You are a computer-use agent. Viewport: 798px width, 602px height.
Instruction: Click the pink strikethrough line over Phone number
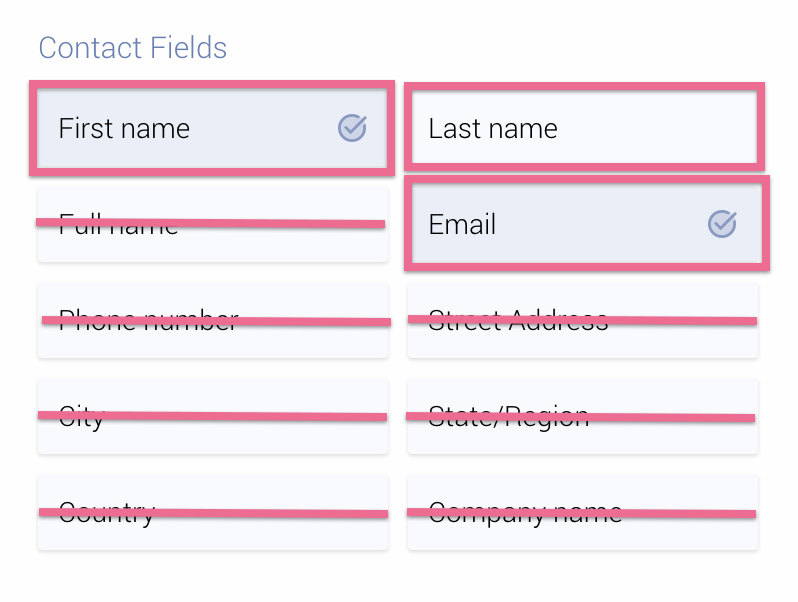[x=215, y=320]
